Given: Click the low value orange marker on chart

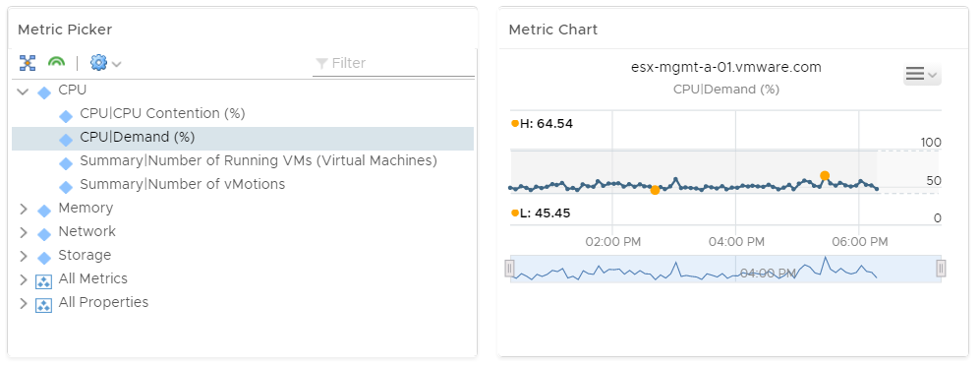Looking at the screenshot, I should tap(655, 190).
